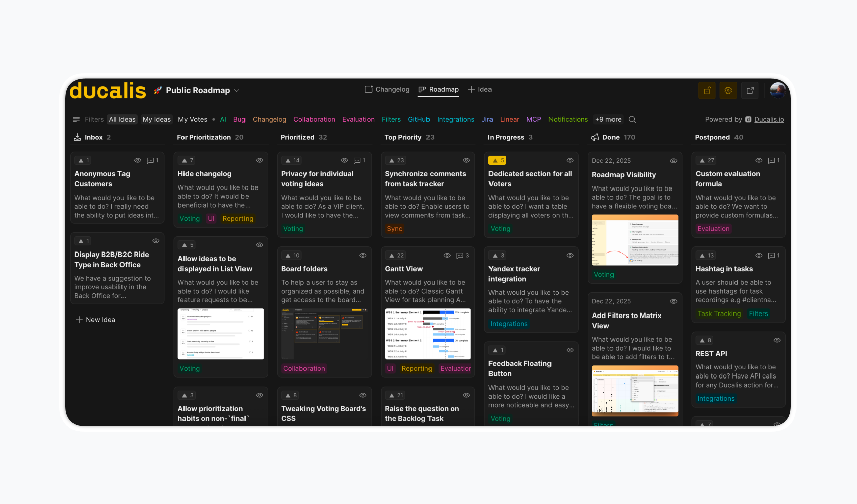Open settings via the gear icon

[x=728, y=90]
